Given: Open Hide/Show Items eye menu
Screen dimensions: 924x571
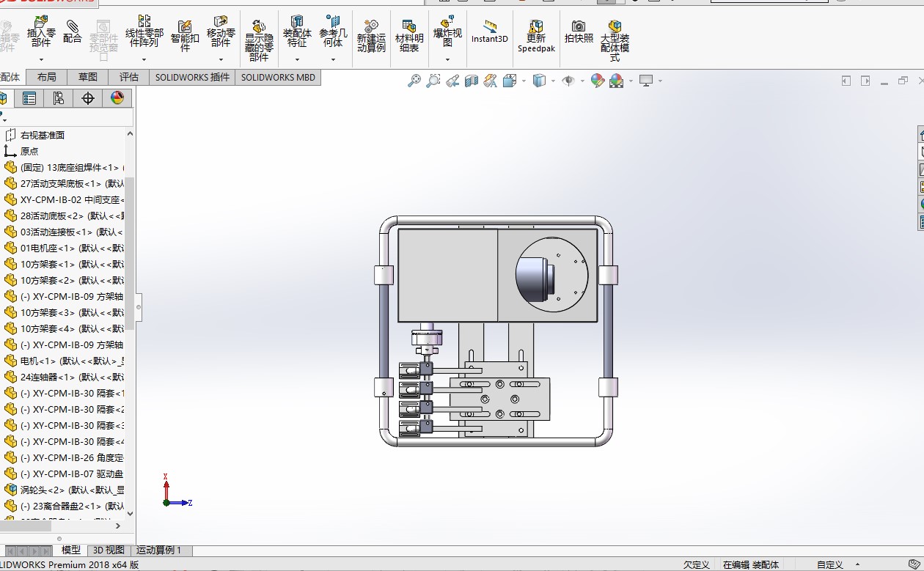Looking at the screenshot, I should [x=568, y=81].
